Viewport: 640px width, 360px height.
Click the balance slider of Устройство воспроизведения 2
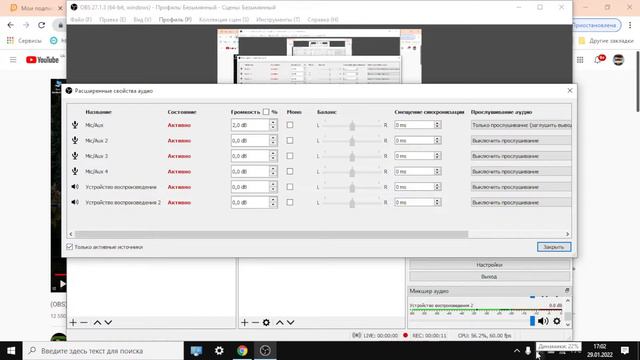coord(352,203)
